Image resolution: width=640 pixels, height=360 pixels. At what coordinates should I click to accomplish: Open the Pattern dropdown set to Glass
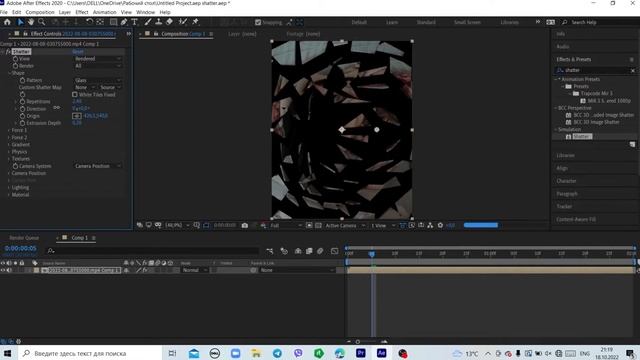pyautogui.click(x=98, y=80)
